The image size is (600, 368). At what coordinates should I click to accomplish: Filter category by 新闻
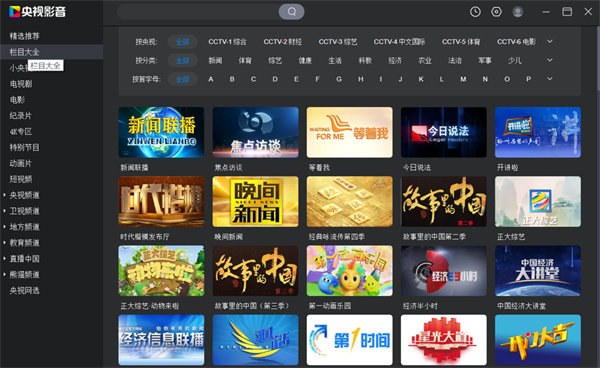click(x=215, y=60)
